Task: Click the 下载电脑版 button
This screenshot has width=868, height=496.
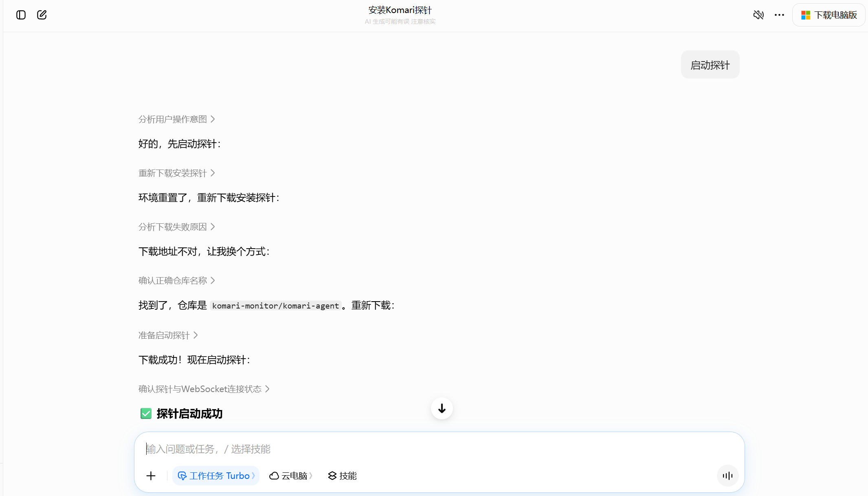Action: point(828,15)
